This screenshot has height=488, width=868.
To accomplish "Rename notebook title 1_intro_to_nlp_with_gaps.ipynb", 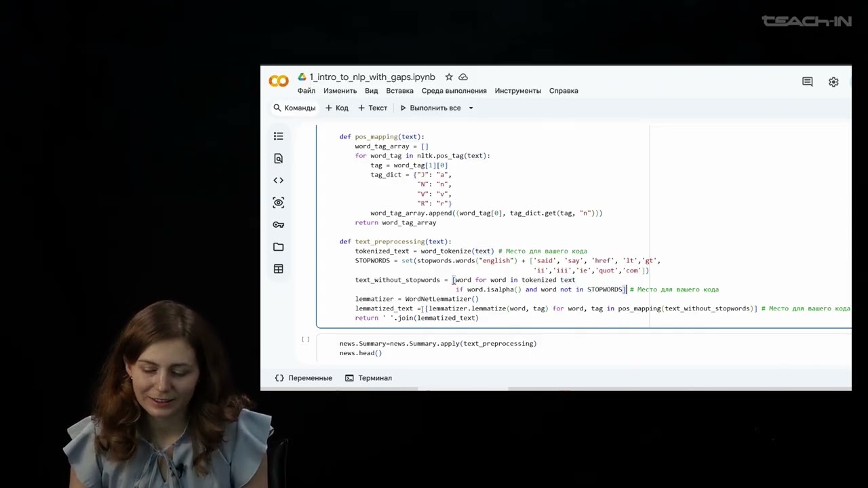I will pyautogui.click(x=372, y=77).
